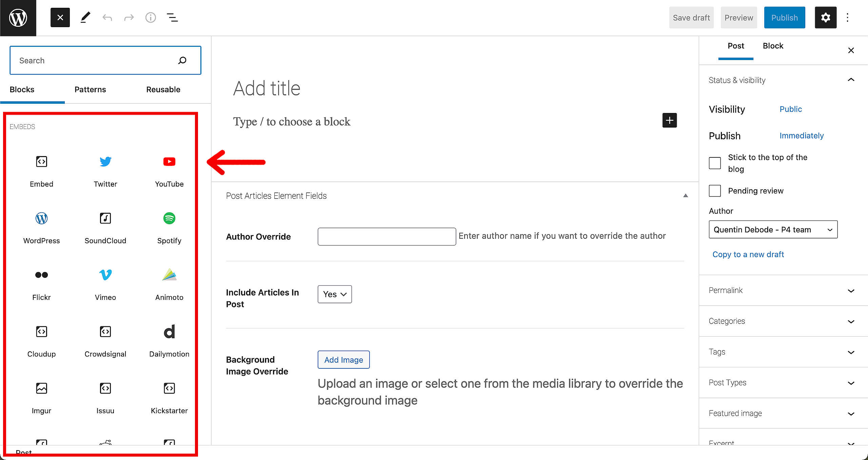Close the settings sidebar

tap(851, 51)
